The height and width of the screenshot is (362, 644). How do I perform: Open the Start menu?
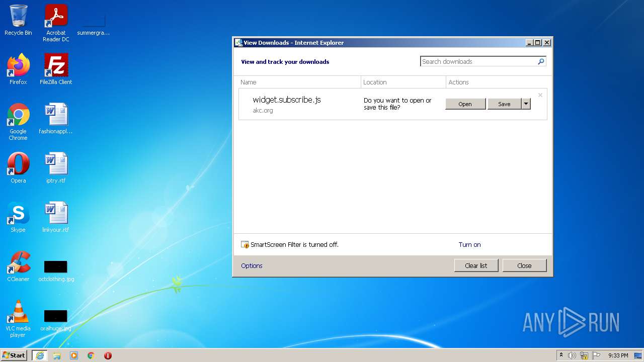pos(14,355)
